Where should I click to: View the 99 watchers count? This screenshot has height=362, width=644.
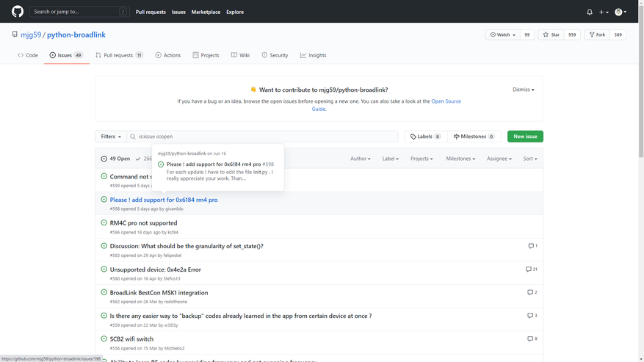[x=527, y=35]
